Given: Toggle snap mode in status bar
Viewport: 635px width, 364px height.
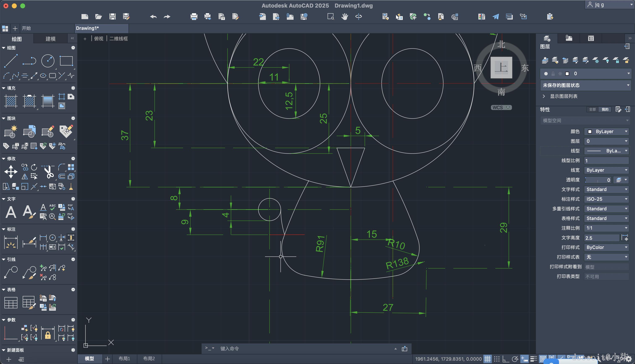Looking at the screenshot, I should point(497,359).
